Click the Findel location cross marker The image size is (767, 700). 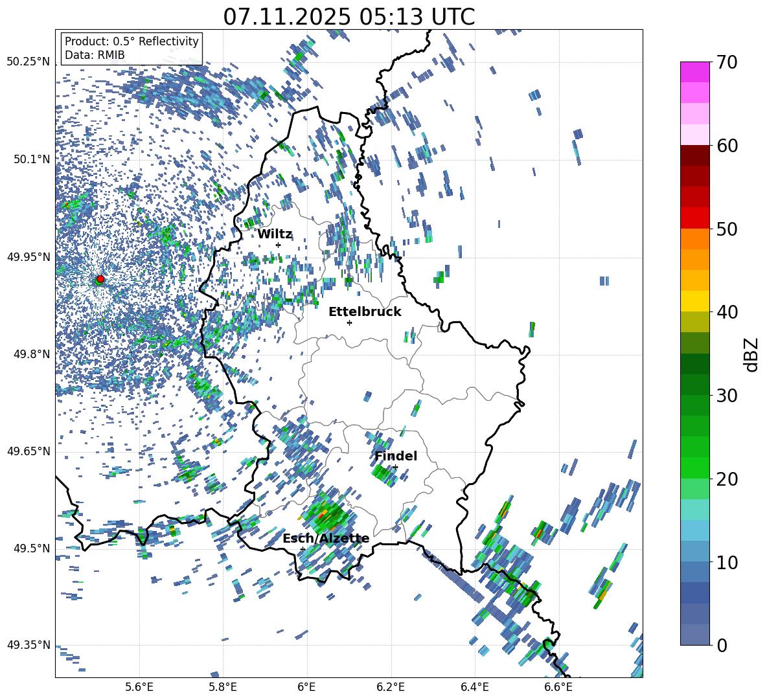point(395,468)
